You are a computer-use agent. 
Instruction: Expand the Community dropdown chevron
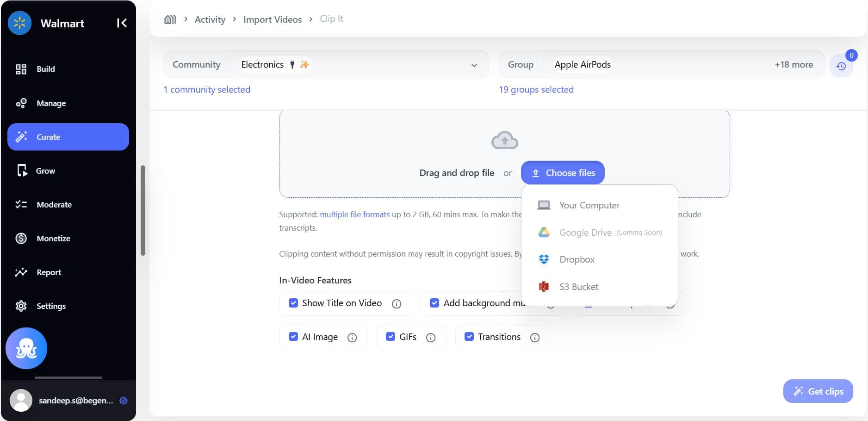tap(474, 65)
